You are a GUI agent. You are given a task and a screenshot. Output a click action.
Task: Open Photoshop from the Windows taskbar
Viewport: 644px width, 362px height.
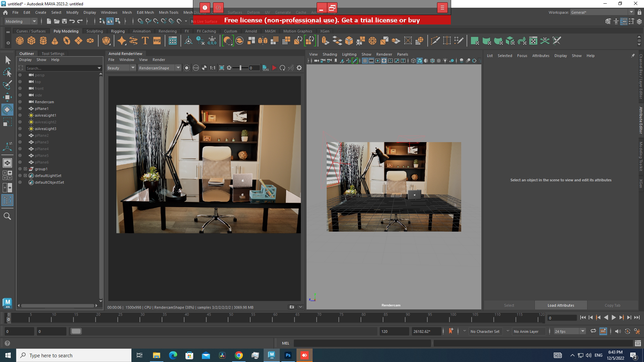pyautogui.click(x=288, y=355)
